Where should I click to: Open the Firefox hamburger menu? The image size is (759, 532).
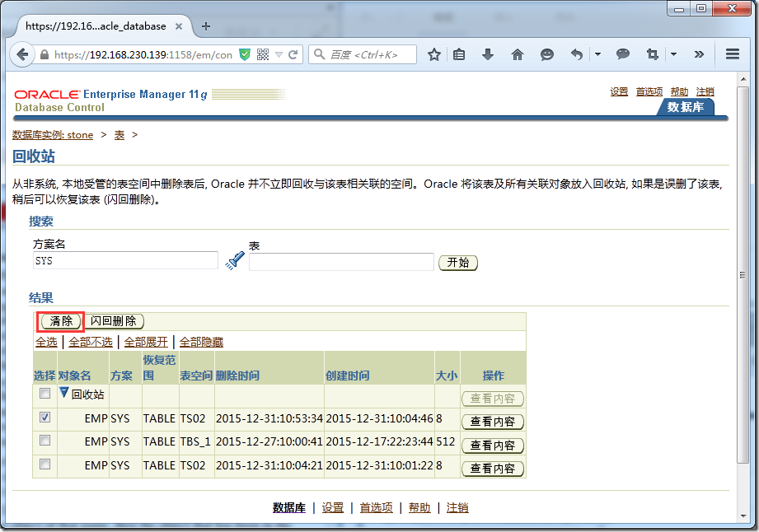[x=732, y=55]
